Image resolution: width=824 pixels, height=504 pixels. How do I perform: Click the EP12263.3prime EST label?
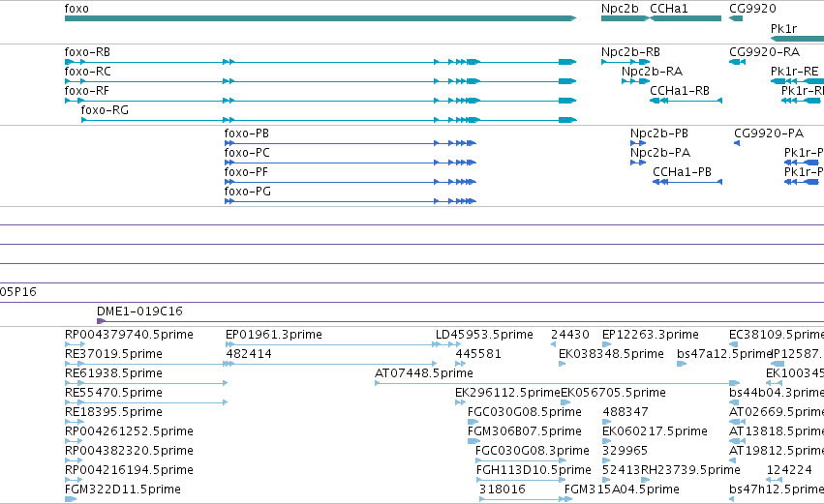[x=651, y=335]
